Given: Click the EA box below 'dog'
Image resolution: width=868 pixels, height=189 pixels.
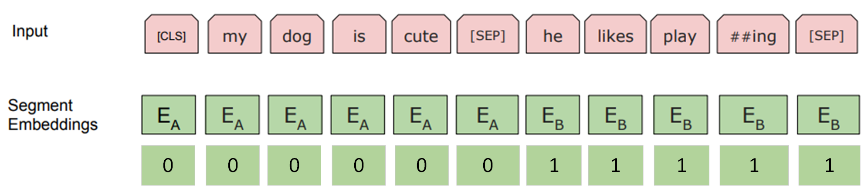Looking at the screenshot, I should pyautogui.click(x=295, y=115).
